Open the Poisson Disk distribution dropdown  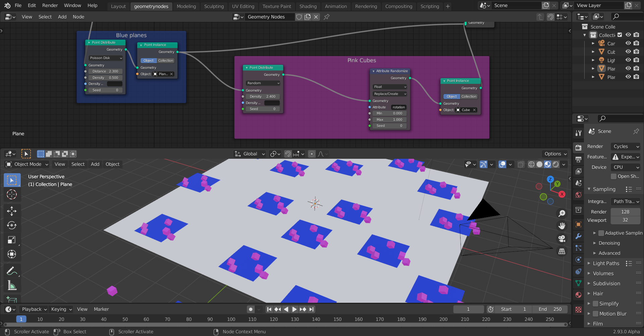(105, 58)
